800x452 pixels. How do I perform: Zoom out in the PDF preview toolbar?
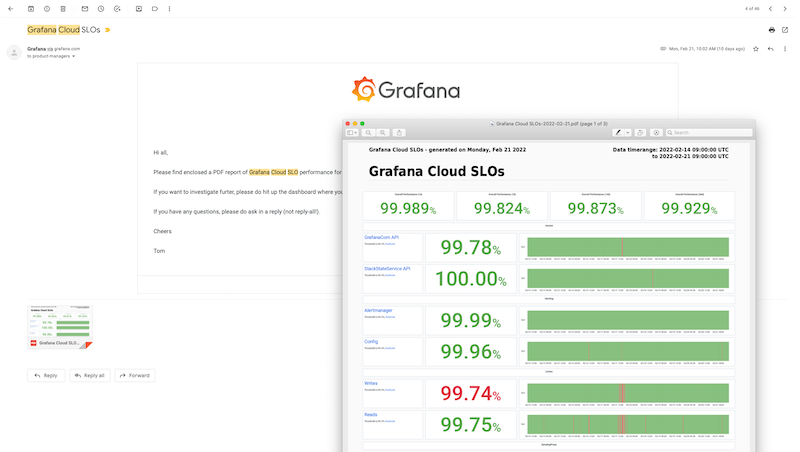pos(369,132)
